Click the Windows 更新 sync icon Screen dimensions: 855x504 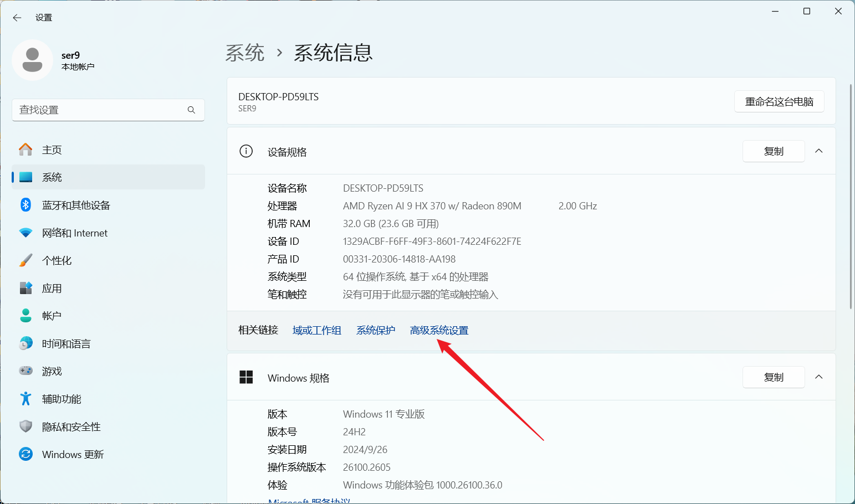point(25,454)
